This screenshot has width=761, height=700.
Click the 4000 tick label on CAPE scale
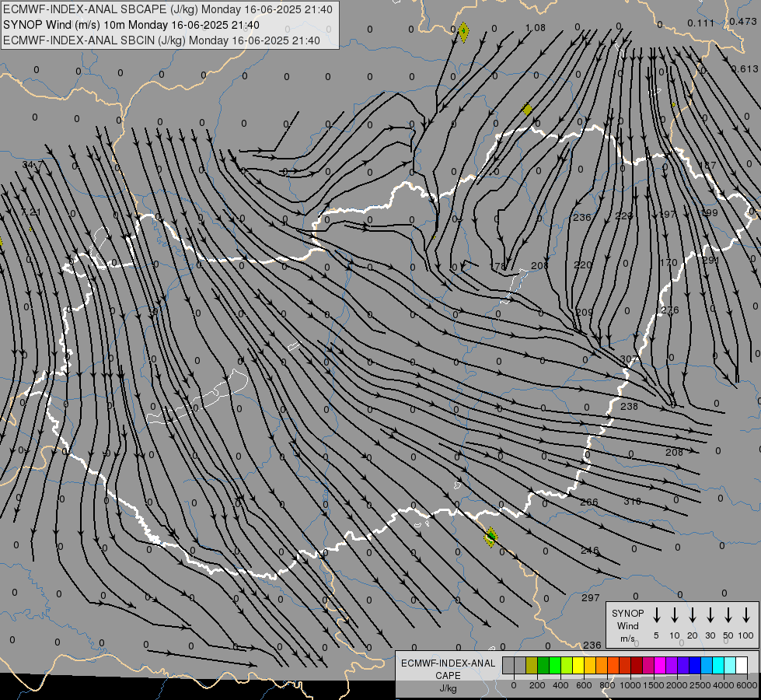pyautogui.click(x=724, y=685)
